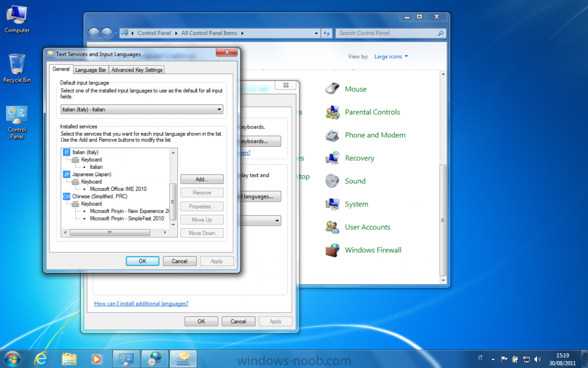Viewport: 588px width, 368px height.
Task: Open the dropdown in the Region dialog
Action: (x=277, y=221)
